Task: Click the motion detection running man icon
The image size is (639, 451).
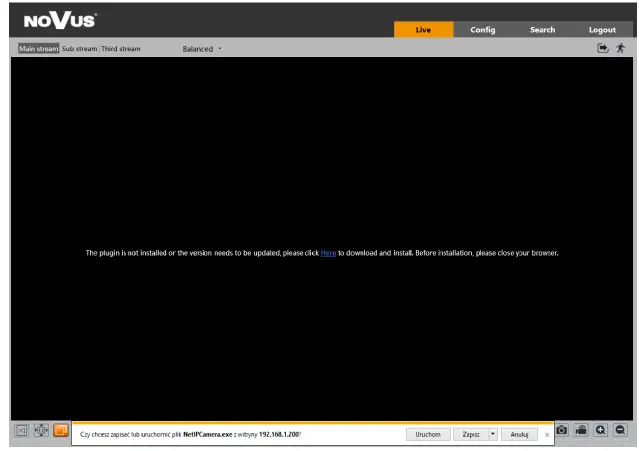Action: (x=621, y=48)
